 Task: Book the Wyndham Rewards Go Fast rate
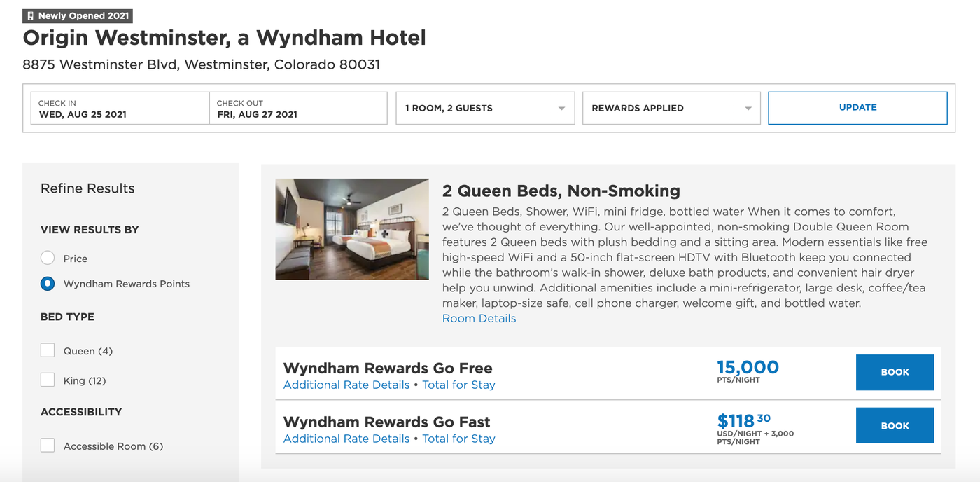pyautogui.click(x=895, y=425)
